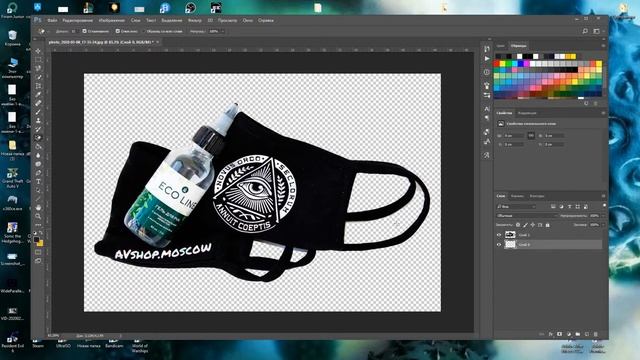Create a new layer group
Screen dimensions: 640x360
click(x=578, y=334)
